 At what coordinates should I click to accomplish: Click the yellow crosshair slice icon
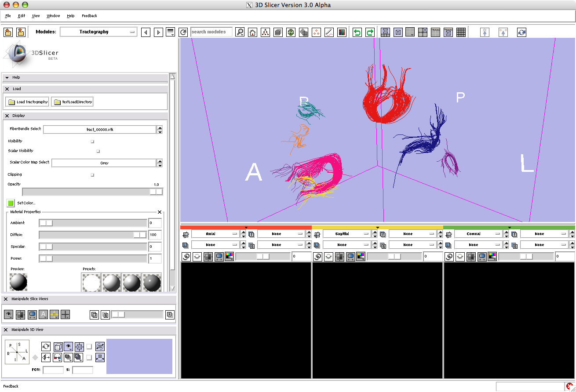coord(54,314)
